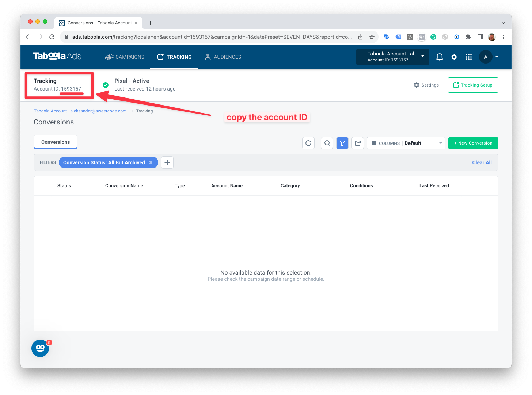Expand the profile avatar dropdown arrow

coord(496,57)
